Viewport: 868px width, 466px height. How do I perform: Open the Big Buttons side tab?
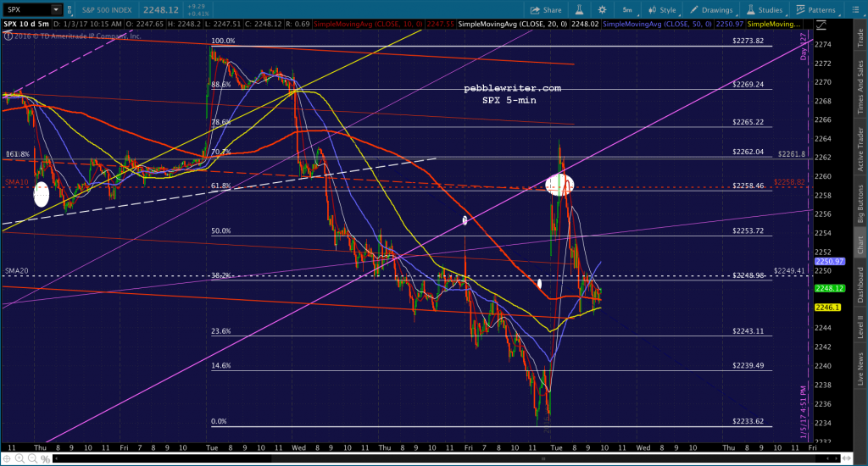tap(861, 204)
